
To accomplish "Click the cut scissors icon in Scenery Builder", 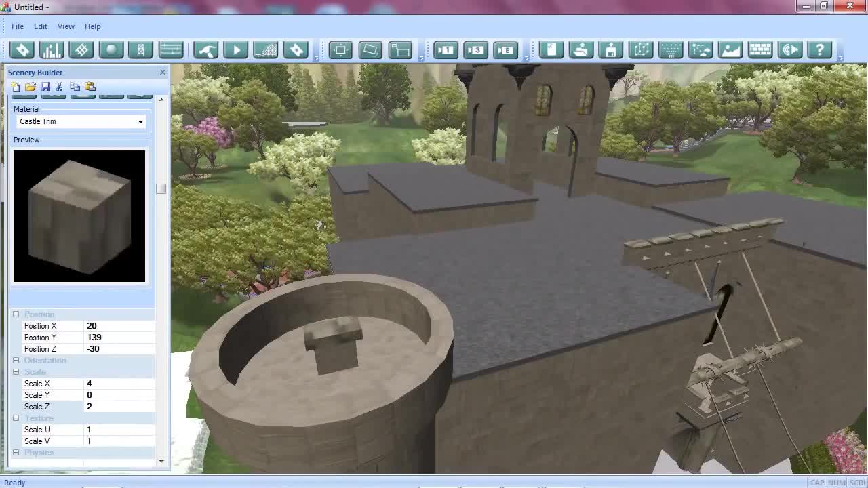I will (x=60, y=87).
